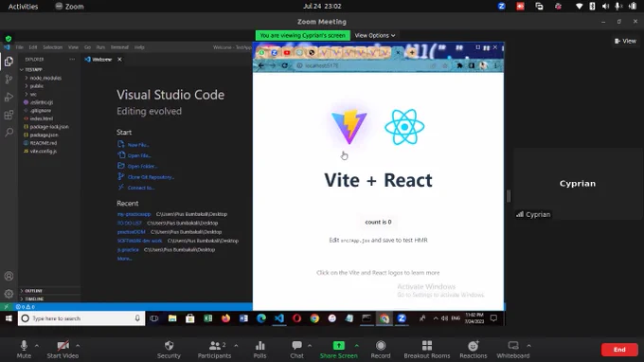Expand the arrow next to Participants
This screenshot has height=362, width=644.
point(236,346)
